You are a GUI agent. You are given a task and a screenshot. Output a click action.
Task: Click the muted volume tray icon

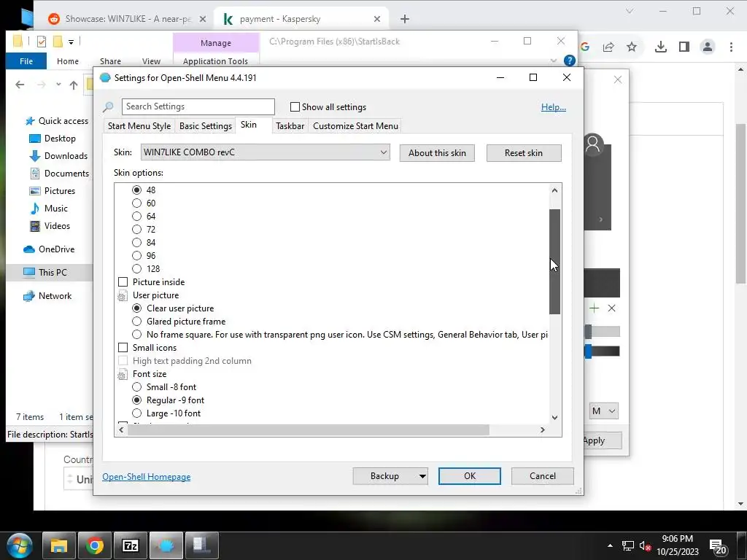[x=645, y=545]
